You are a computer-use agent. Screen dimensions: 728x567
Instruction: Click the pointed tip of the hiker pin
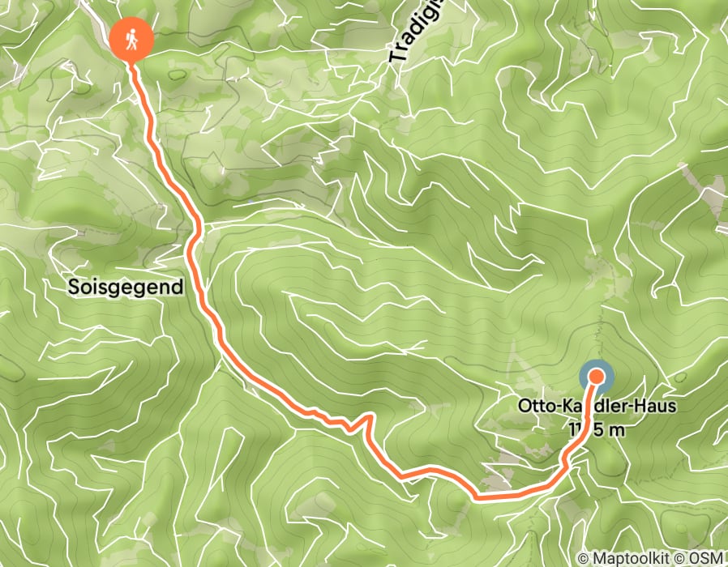tap(132, 63)
